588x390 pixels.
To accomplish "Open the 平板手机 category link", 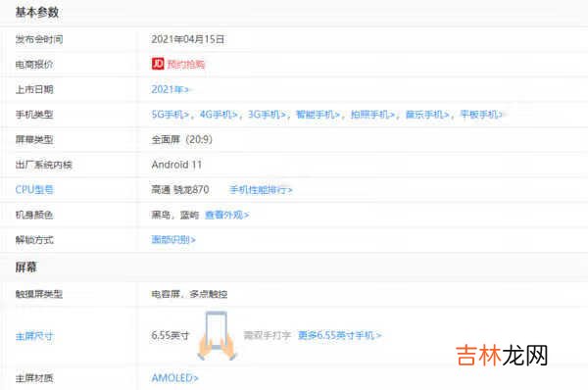I will pyautogui.click(x=481, y=115).
